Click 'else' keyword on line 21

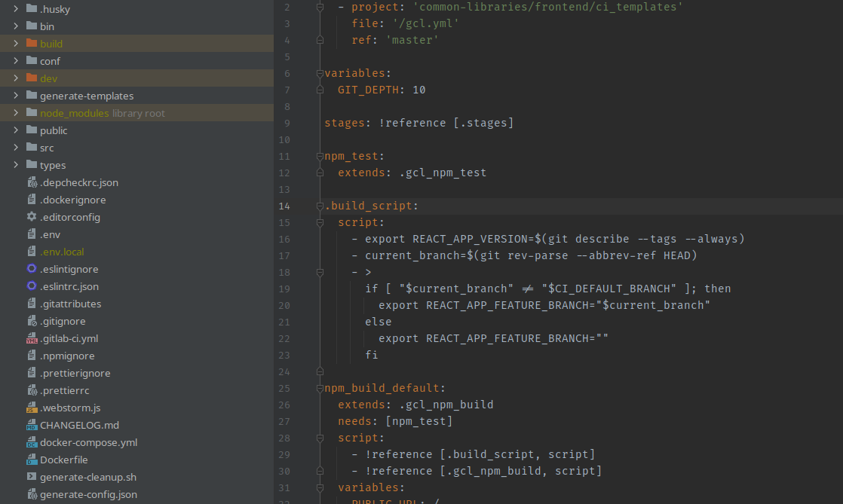(379, 322)
